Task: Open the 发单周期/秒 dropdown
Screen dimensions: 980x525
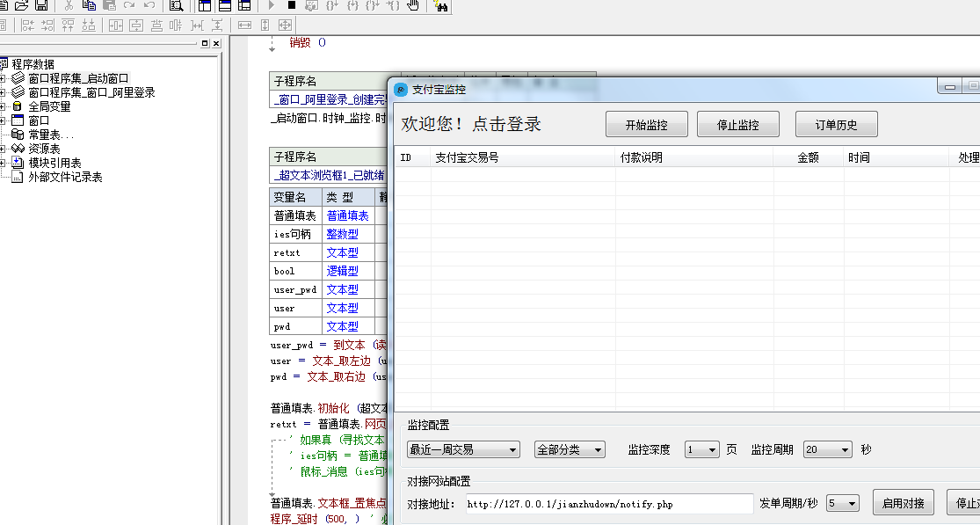Action: click(x=843, y=503)
